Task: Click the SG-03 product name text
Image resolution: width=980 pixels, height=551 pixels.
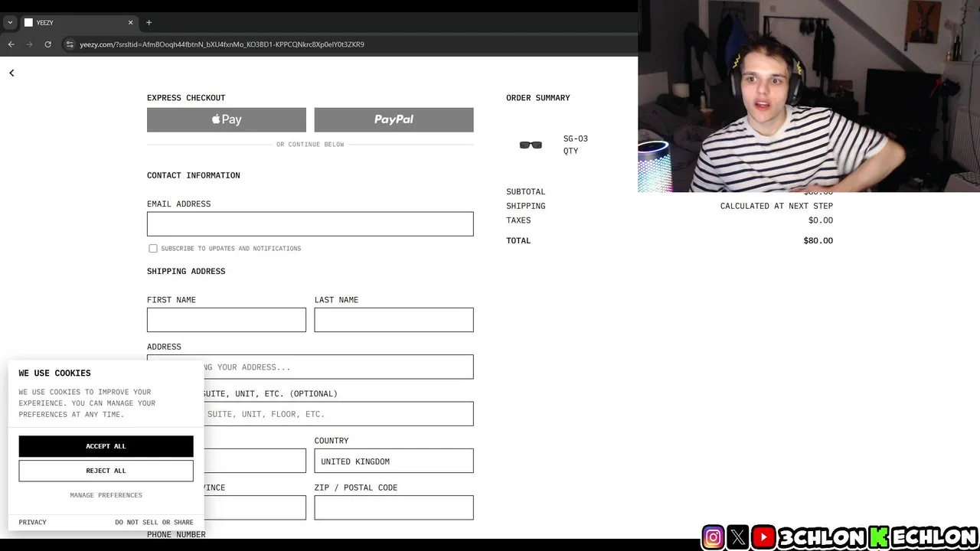Action: 576,139
